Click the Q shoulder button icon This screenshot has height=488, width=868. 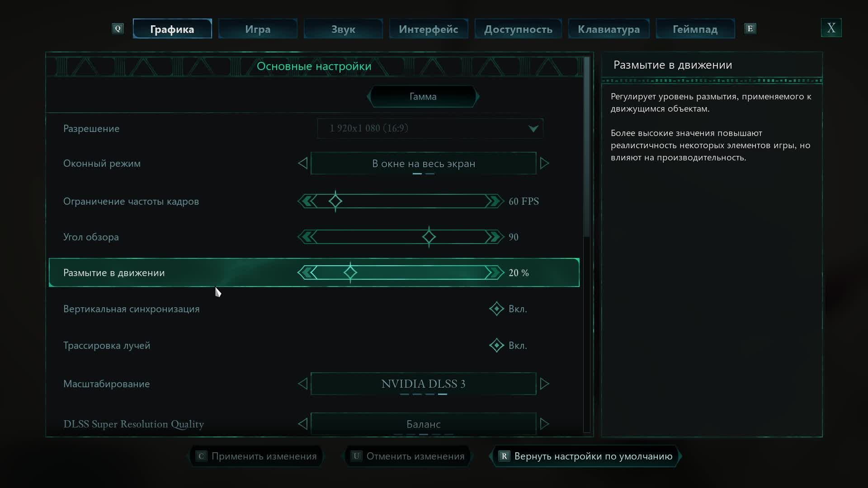[118, 28]
